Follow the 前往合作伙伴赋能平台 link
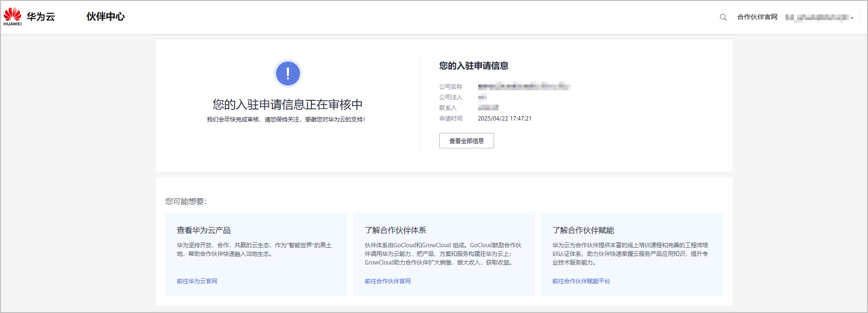Viewport: 868px width, 313px height. click(x=581, y=281)
